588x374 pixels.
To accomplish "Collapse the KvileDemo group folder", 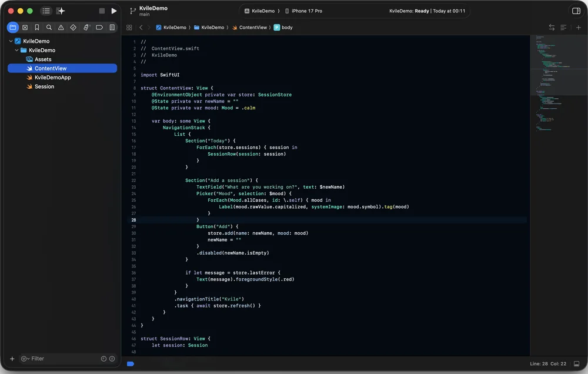I will [16, 50].
